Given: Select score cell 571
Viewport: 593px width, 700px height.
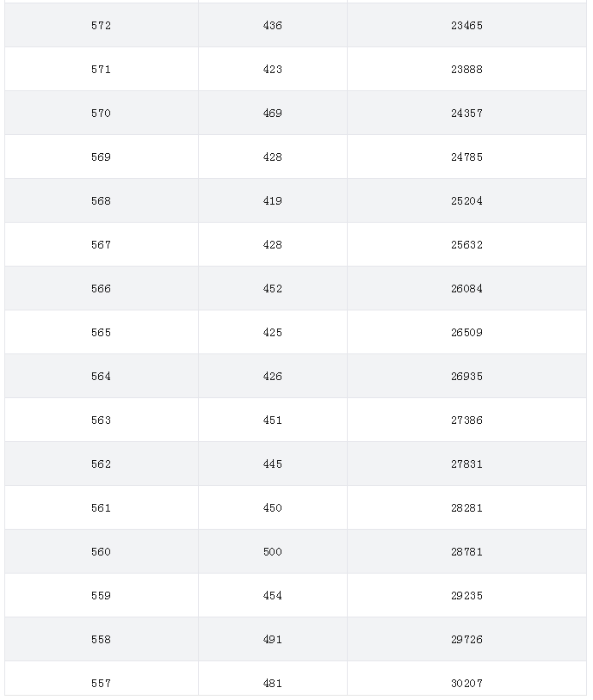Looking at the screenshot, I should pyautogui.click(x=101, y=69).
